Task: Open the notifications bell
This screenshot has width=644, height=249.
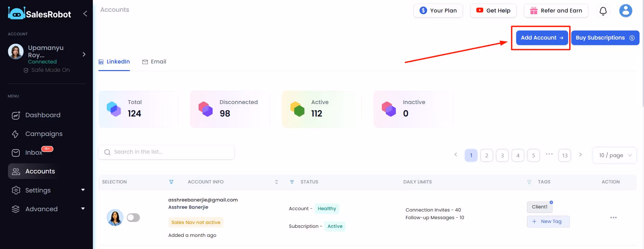Action: [603, 11]
